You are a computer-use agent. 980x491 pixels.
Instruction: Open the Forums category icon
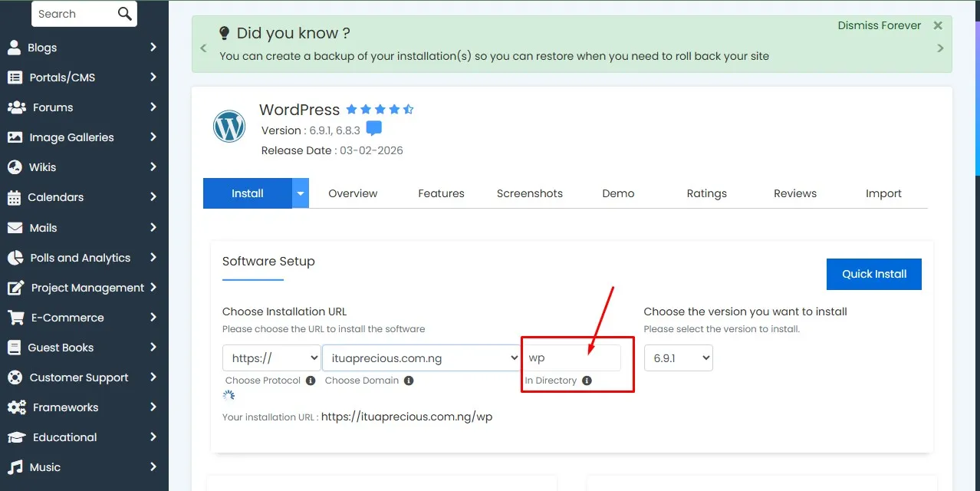tap(15, 107)
